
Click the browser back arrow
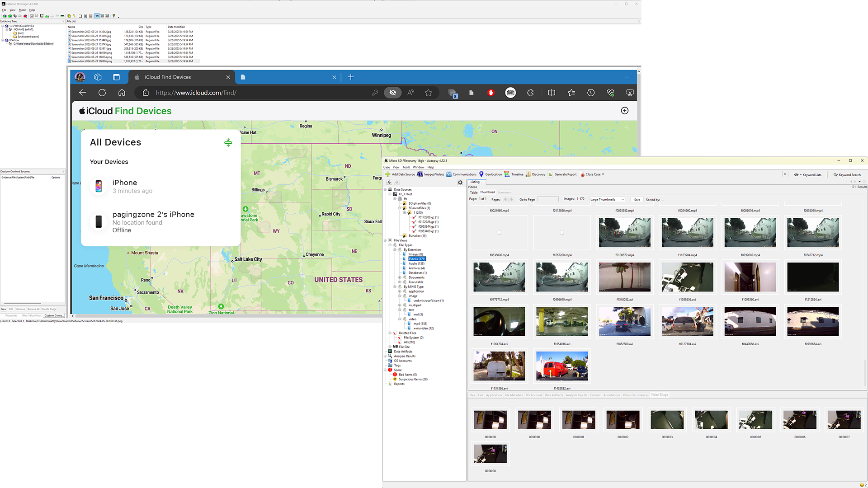(x=82, y=93)
